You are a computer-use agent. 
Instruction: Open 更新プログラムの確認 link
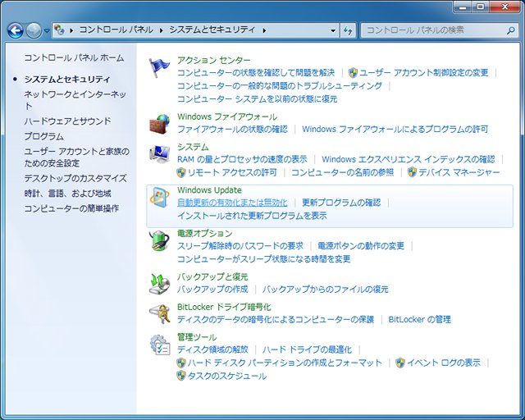pos(341,203)
